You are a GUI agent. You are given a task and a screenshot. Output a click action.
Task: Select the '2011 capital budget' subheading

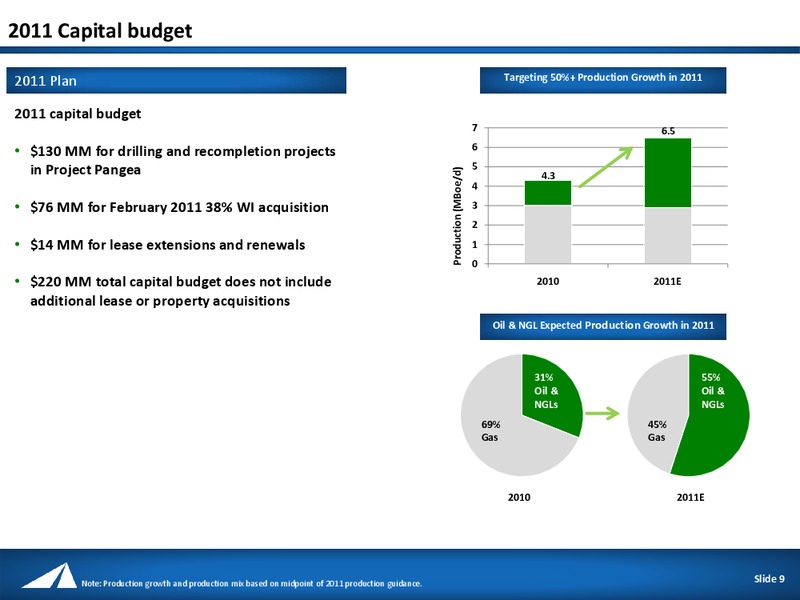pos(78,113)
